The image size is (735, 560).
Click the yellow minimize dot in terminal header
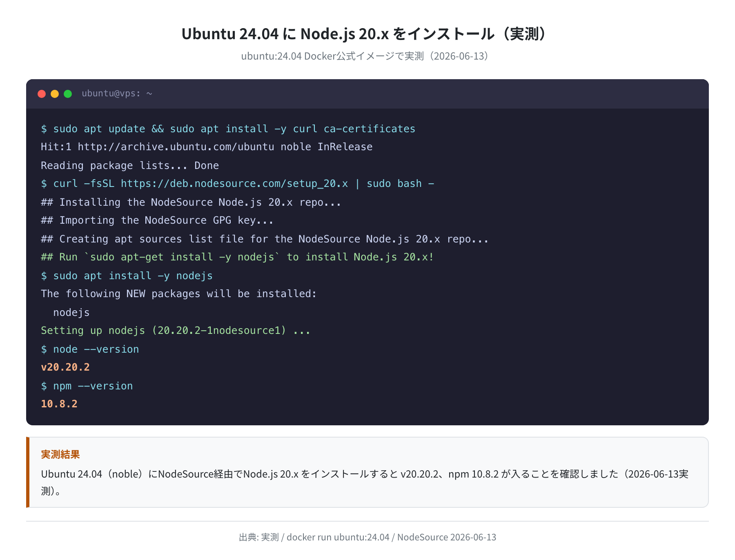pyautogui.click(x=55, y=94)
